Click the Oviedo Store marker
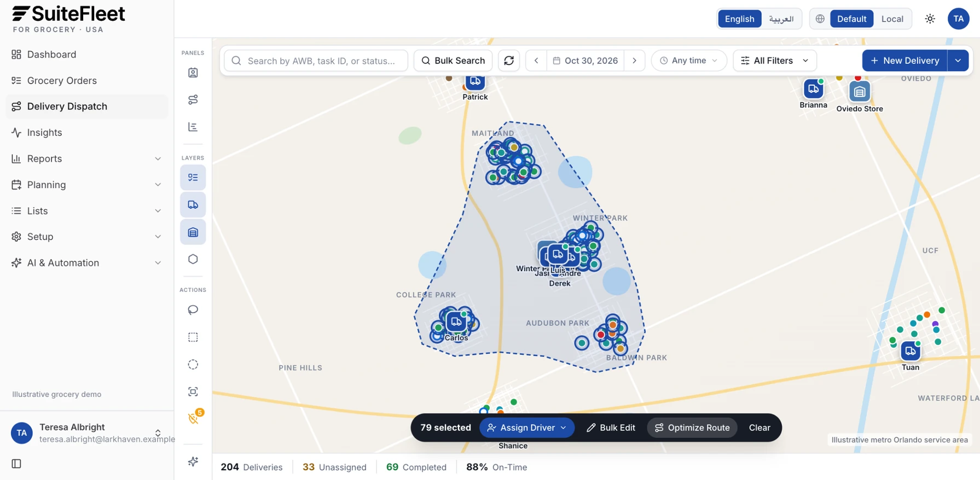Image resolution: width=980 pixels, height=480 pixels. point(859,92)
